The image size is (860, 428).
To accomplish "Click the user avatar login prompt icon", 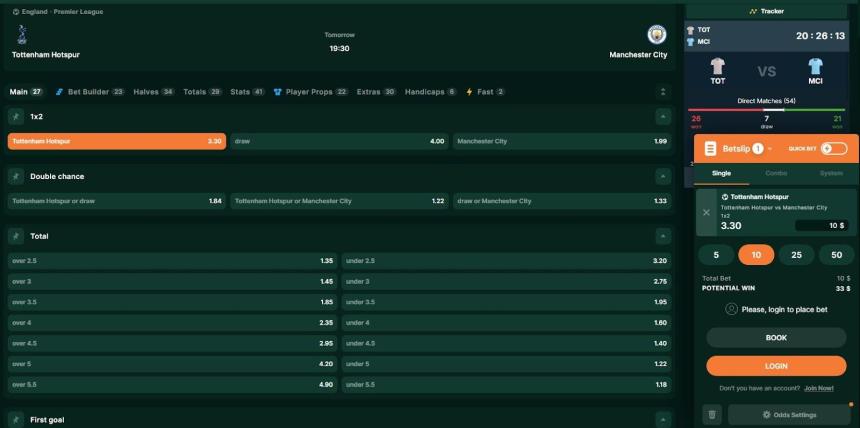I will click(x=731, y=309).
